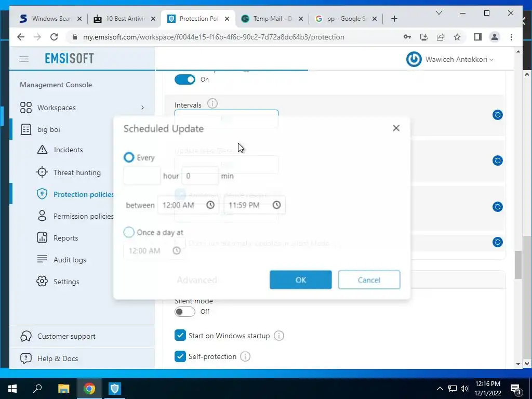Switch to Temp Mail tab
This screenshot has height=399, width=532.
271,19
